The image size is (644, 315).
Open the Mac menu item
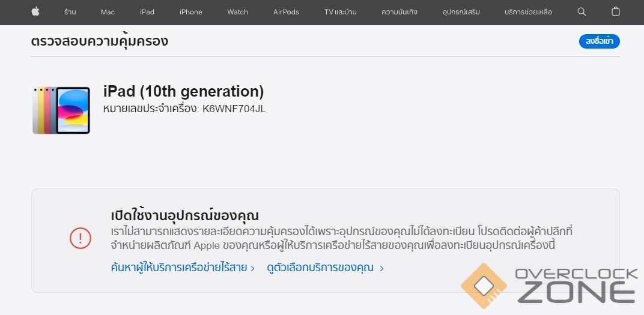click(x=108, y=12)
